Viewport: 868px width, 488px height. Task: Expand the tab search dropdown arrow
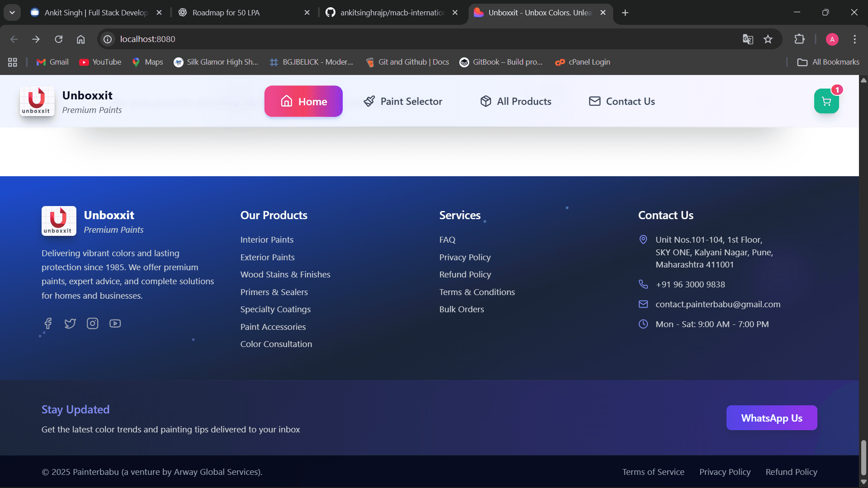12,13
